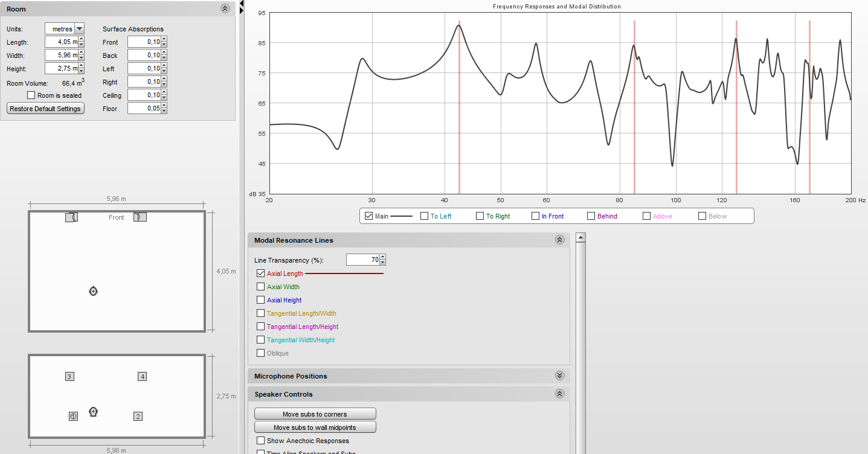Viewport: 868px width, 454px height.
Task: Select the right front speaker in plan view
Action: pyautogui.click(x=140, y=217)
